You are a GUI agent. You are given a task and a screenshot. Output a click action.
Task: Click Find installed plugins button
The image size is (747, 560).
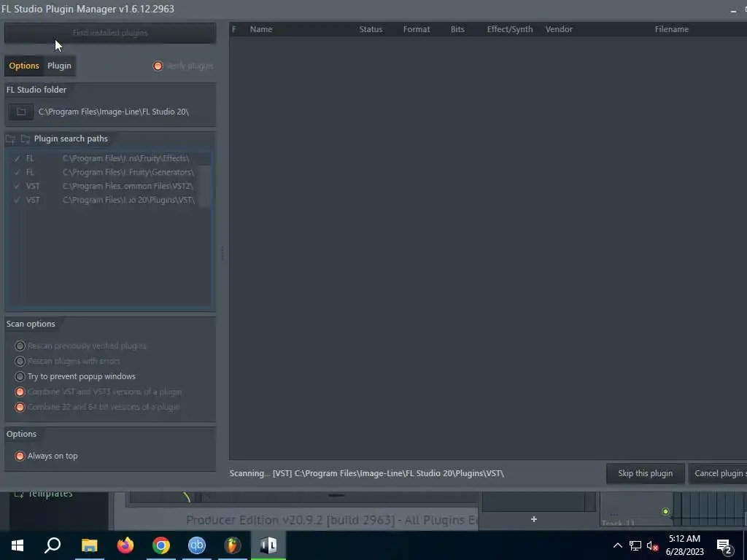(x=110, y=33)
